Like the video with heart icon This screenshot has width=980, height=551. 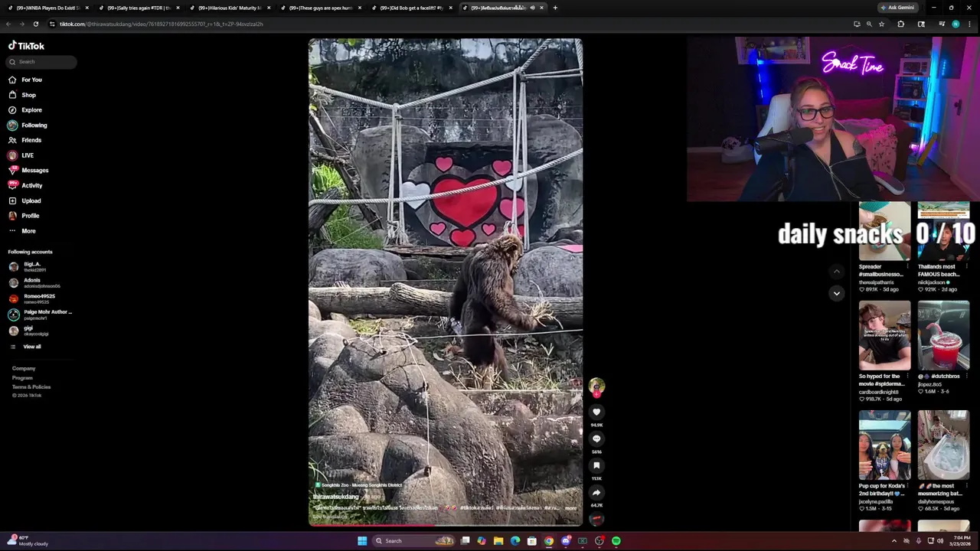pyautogui.click(x=596, y=412)
